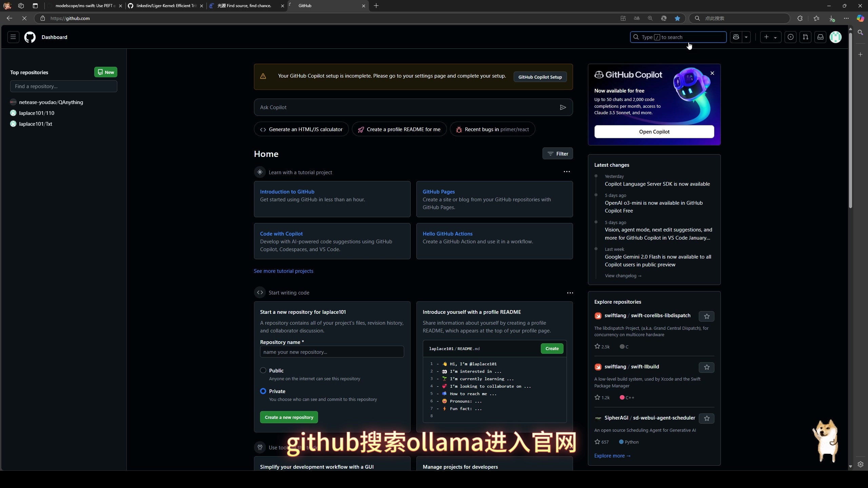Expand the Create new plus dropdown
This screenshot has height=488, width=868.
point(770,37)
